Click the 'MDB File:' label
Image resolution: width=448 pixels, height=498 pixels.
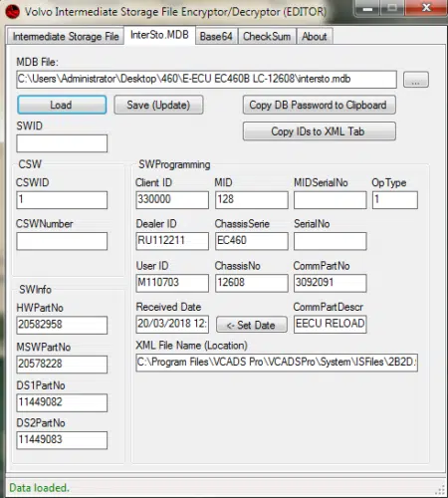37,62
